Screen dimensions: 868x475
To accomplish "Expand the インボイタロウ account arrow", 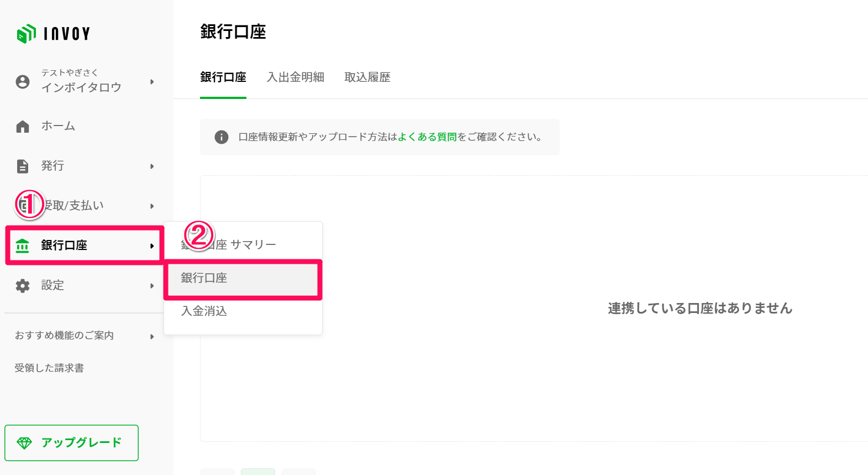I will (152, 82).
